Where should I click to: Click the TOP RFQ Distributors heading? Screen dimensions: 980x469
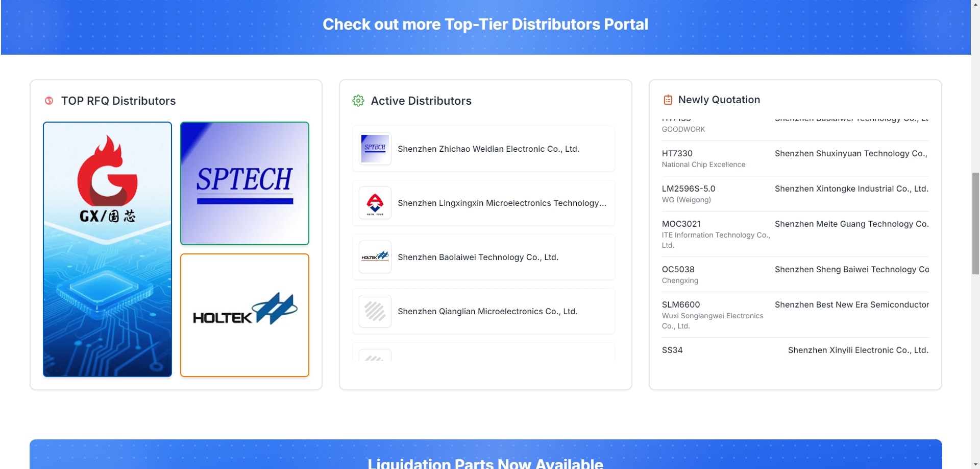(x=118, y=101)
